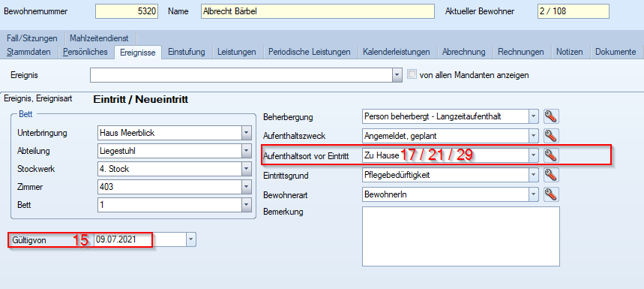Open wrench settings beside Bewohnerart
Image resolution: width=644 pixels, height=289 pixels.
point(551,194)
